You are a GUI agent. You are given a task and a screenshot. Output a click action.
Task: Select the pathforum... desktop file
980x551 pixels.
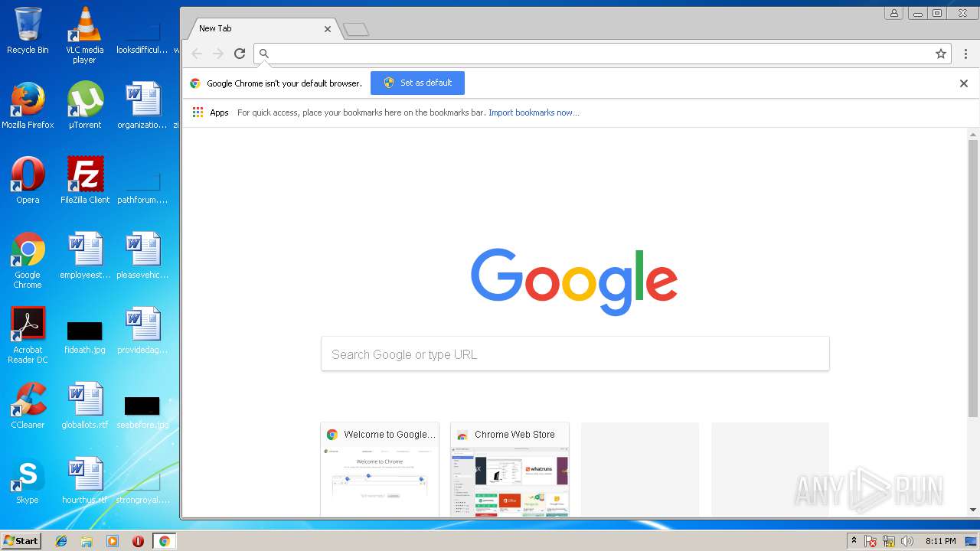(x=142, y=187)
